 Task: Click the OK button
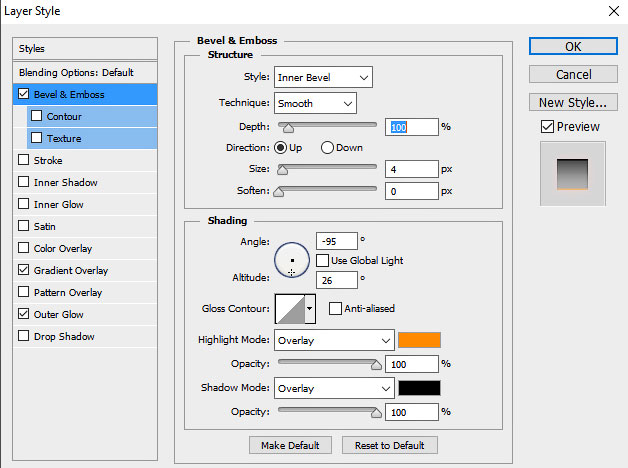573,46
